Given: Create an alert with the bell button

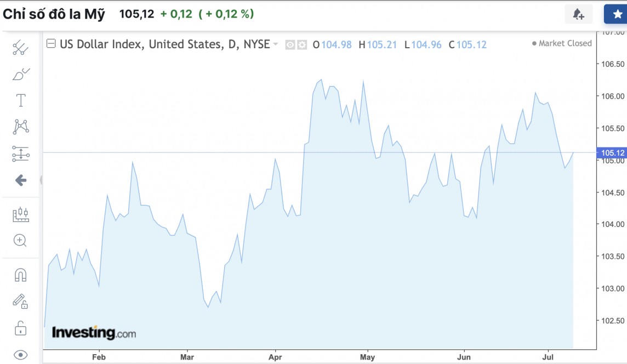Looking at the screenshot, I should pyautogui.click(x=578, y=14).
